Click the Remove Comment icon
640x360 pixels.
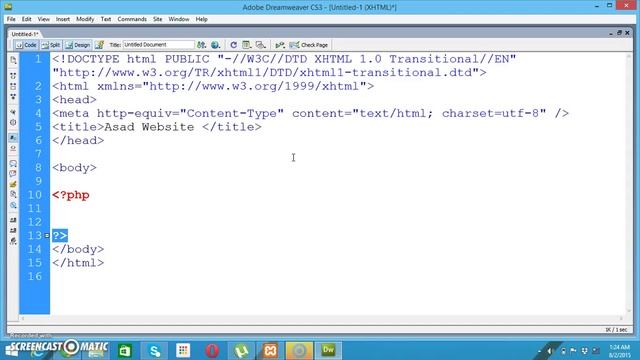(x=13, y=174)
